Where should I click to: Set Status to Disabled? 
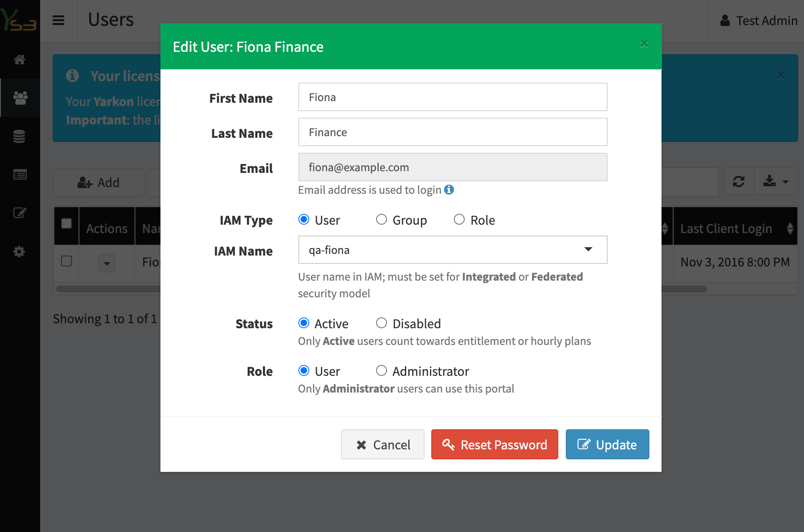click(x=381, y=323)
